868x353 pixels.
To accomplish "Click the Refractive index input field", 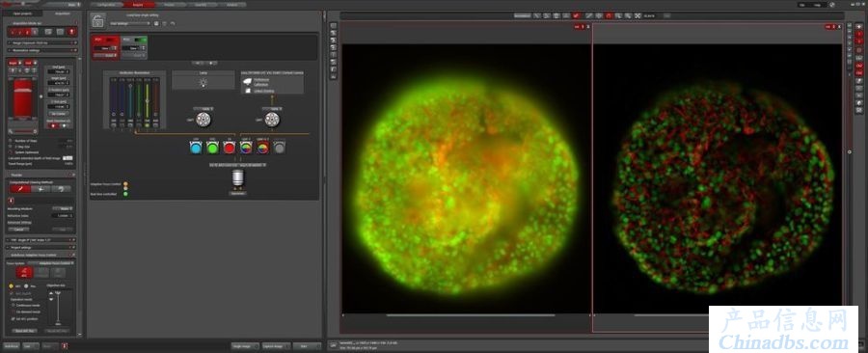I will click(63, 215).
